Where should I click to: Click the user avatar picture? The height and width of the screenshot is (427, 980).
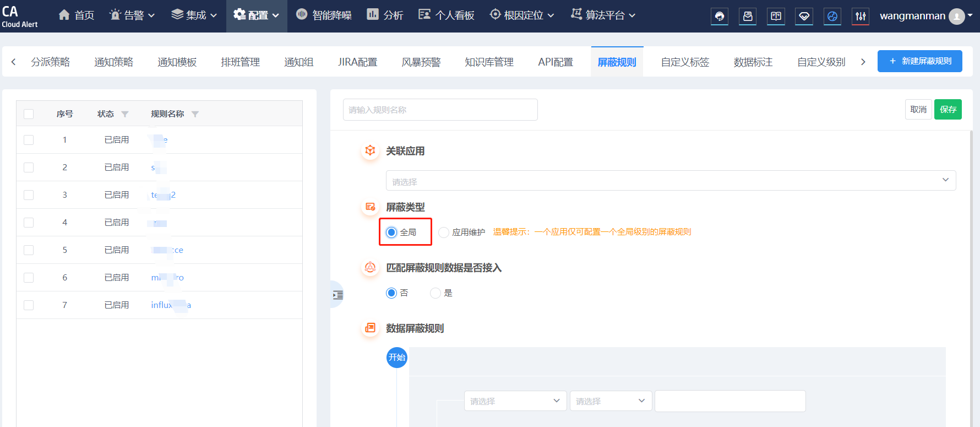pyautogui.click(x=957, y=17)
